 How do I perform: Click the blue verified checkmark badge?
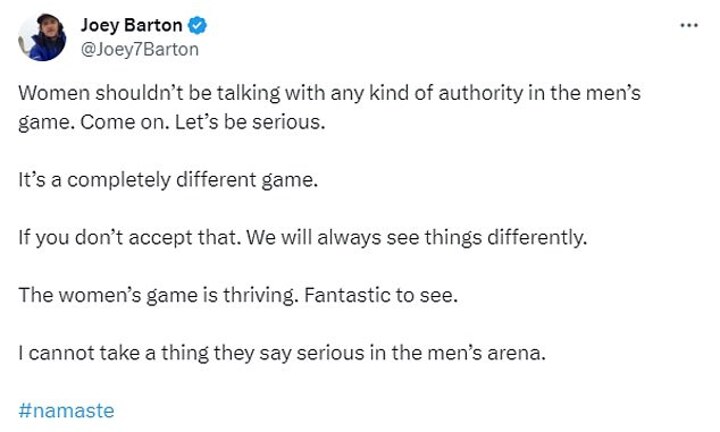click(x=195, y=27)
